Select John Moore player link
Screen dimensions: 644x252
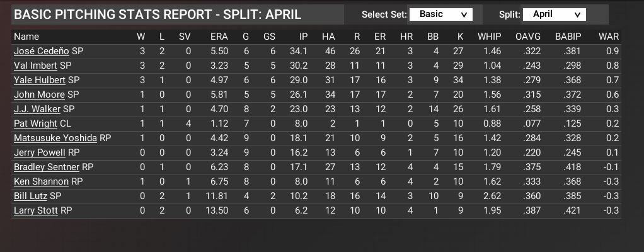tap(39, 94)
